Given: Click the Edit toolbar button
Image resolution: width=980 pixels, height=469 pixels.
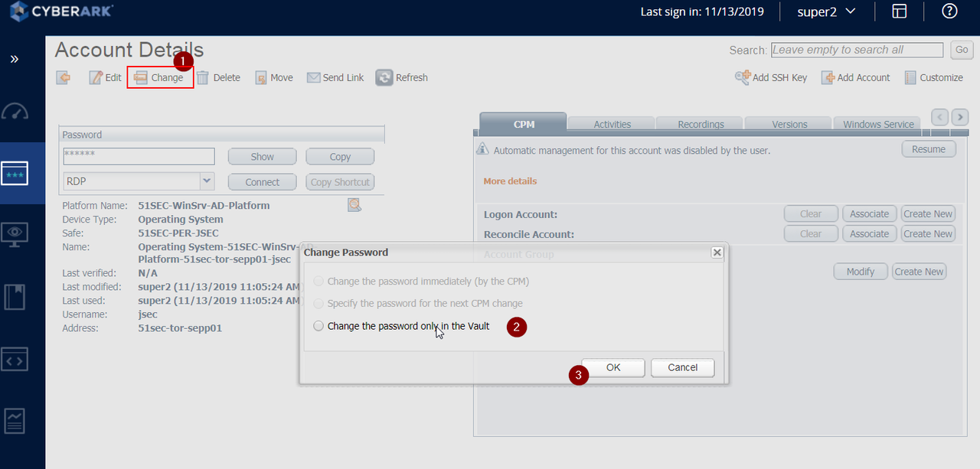Looking at the screenshot, I should tap(105, 77).
